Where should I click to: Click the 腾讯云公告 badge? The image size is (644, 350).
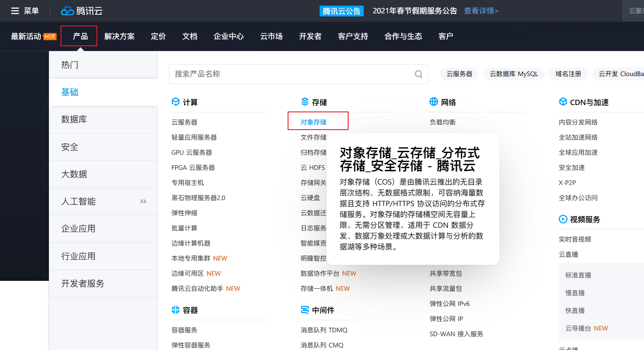(342, 11)
